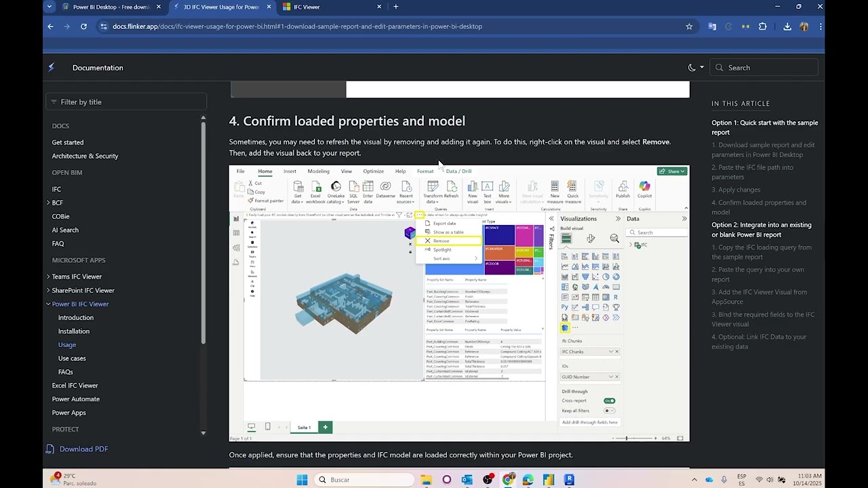Open Installation under Power BI IFC Viewer

click(74, 331)
